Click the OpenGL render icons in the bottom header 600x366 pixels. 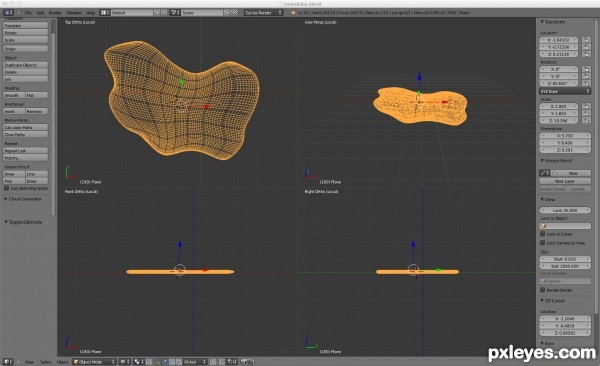[x=247, y=361]
